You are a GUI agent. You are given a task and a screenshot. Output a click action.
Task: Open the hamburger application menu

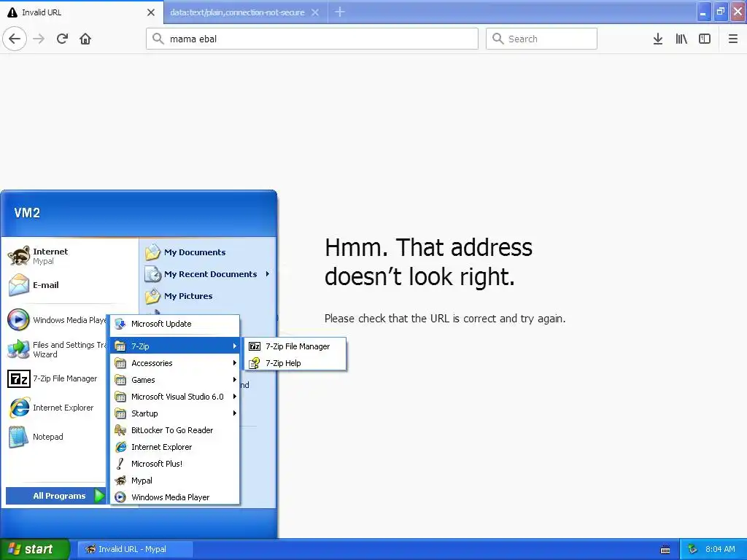(x=732, y=39)
